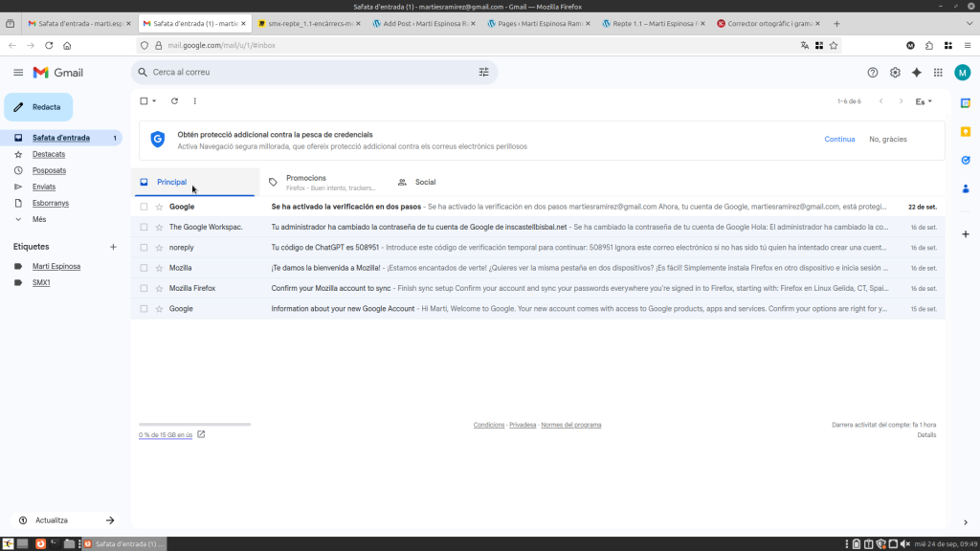Toggle the main hamburger menu
This screenshot has width=980, height=551.
coord(18,73)
